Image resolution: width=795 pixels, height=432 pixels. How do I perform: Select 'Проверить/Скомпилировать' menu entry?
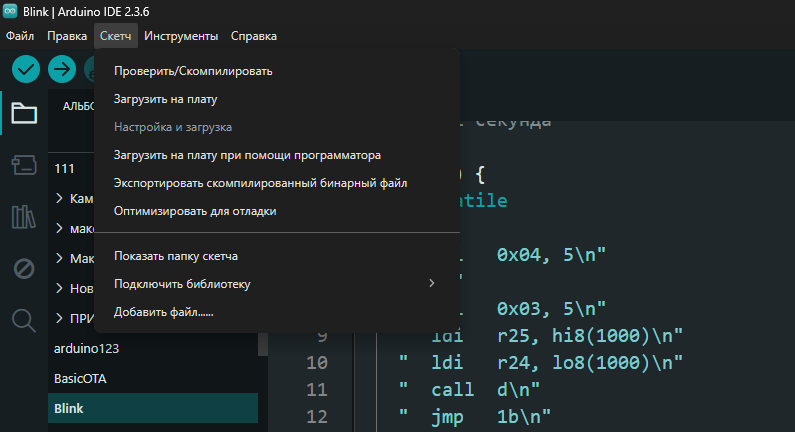coord(193,71)
